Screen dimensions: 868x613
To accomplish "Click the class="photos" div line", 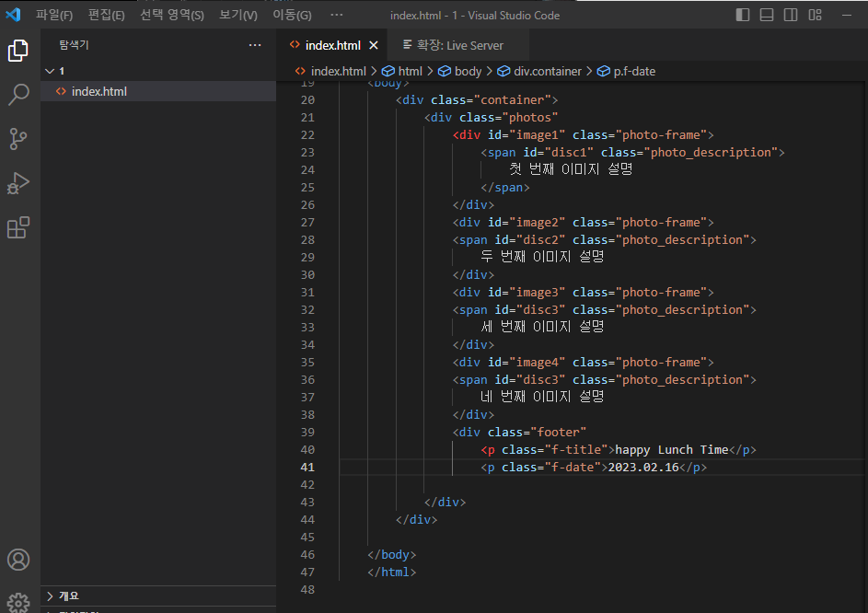I will (x=491, y=118).
